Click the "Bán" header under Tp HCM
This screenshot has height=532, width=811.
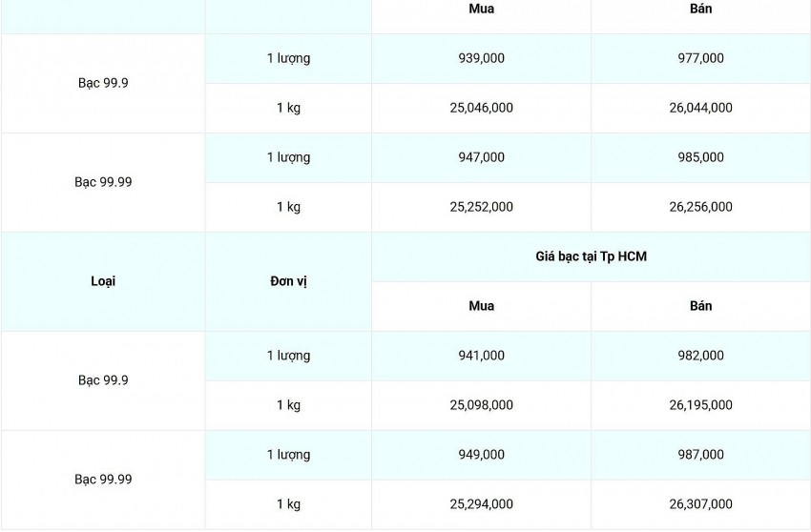point(700,306)
